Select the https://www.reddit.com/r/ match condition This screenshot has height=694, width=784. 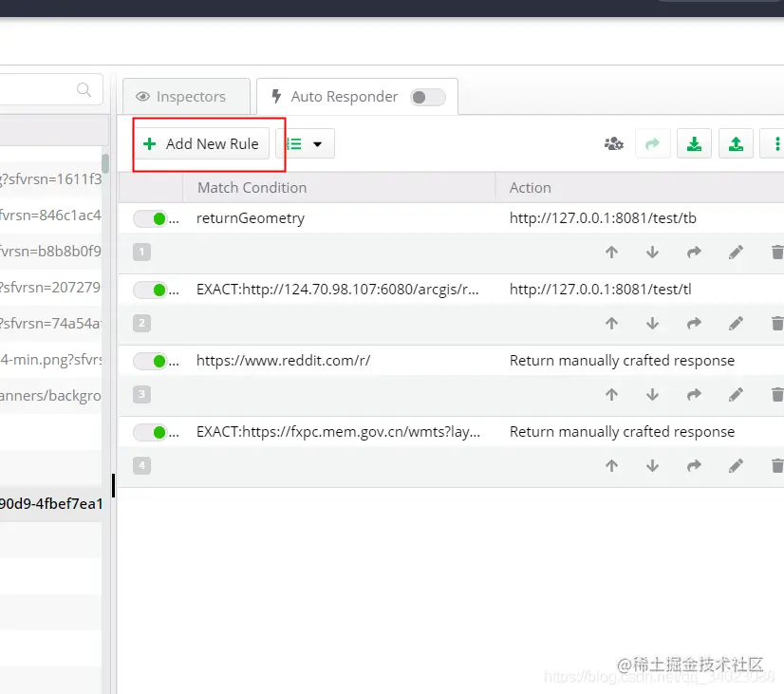(x=283, y=361)
